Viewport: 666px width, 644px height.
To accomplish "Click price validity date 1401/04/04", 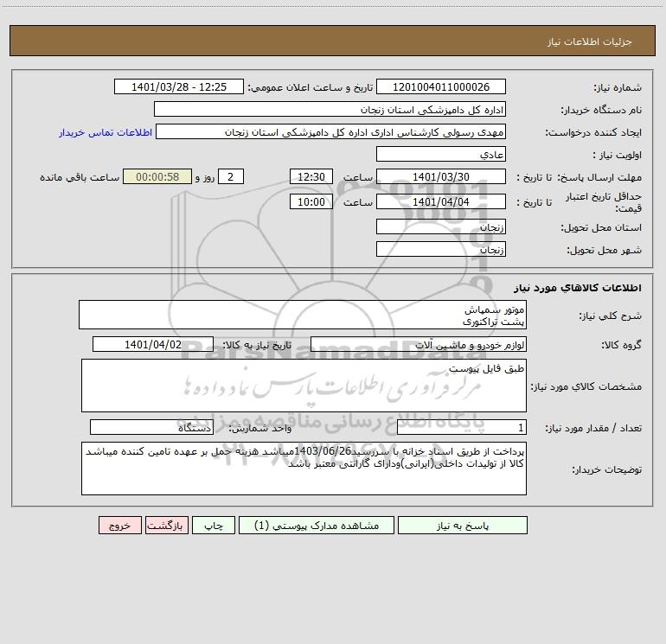I will pyautogui.click(x=441, y=201).
